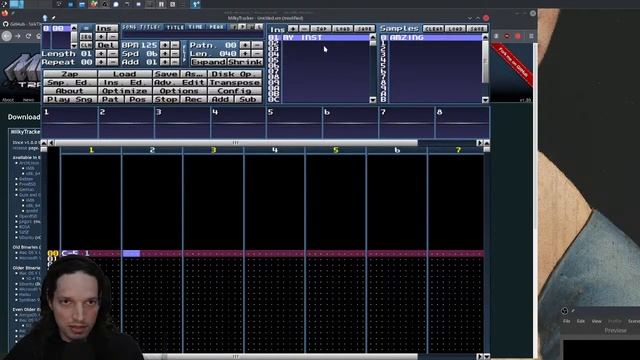Viewport: 640px width, 360px height.
Task: Toggle record mode with the Rec button
Action: tap(193, 99)
